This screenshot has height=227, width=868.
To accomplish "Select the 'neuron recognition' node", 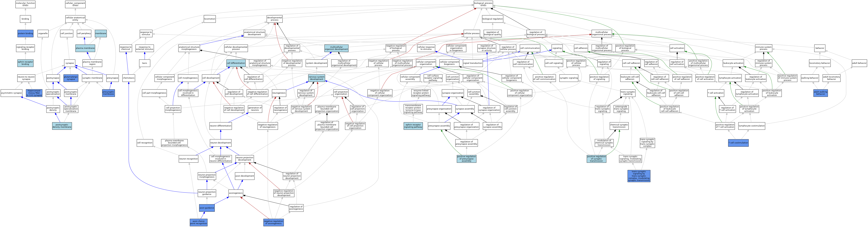I will (188, 159).
